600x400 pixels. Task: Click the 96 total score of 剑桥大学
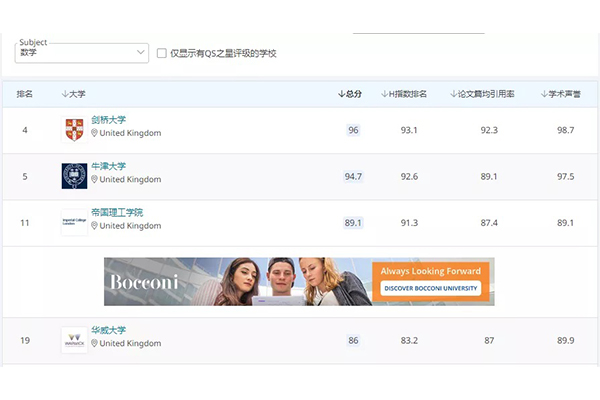coord(353,130)
